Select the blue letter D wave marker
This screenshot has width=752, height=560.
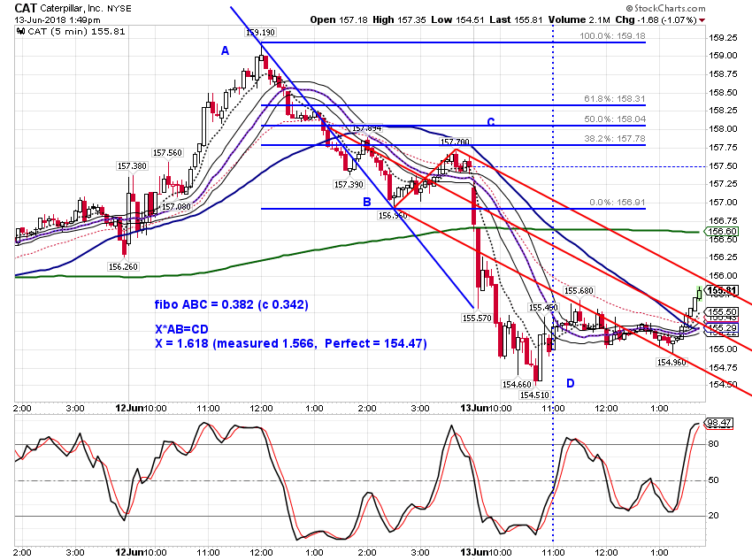[571, 383]
